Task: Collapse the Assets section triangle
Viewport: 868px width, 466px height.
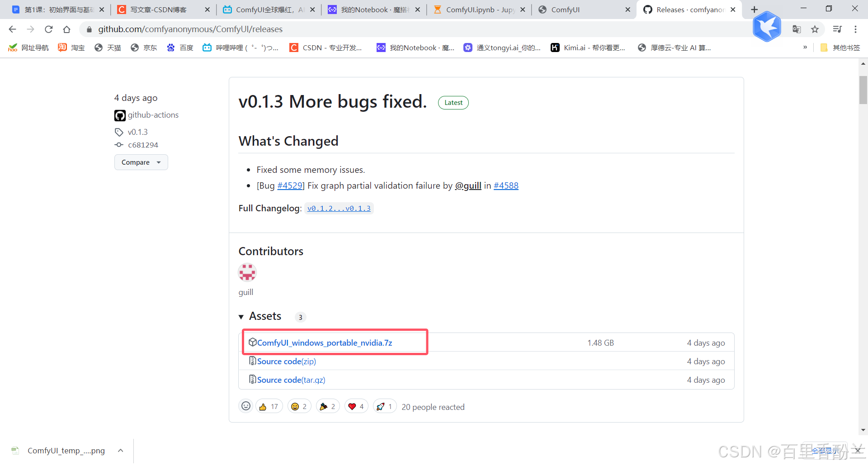Action: click(x=241, y=317)
